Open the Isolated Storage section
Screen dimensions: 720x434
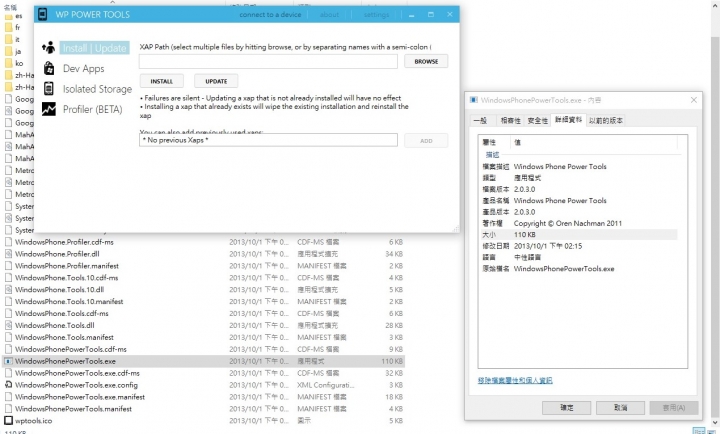tap(97, 89)
